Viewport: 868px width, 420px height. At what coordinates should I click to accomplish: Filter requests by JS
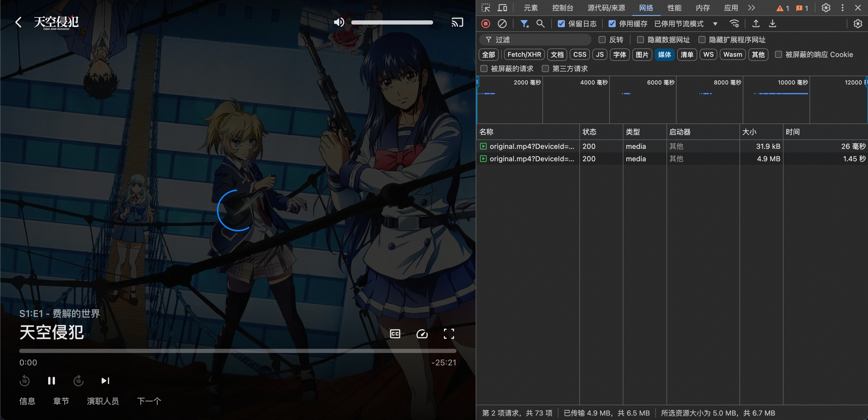click(600, 55)
